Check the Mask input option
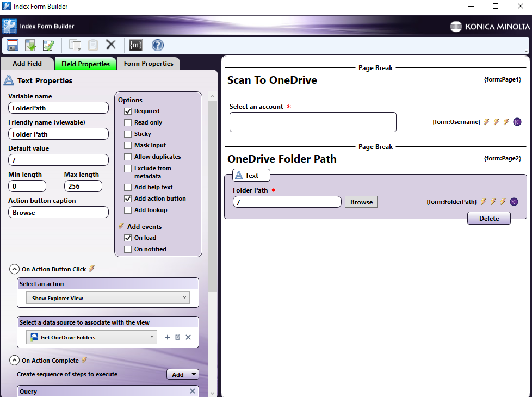Viewport: 532px width, 397px height. (x=128, y=146)
